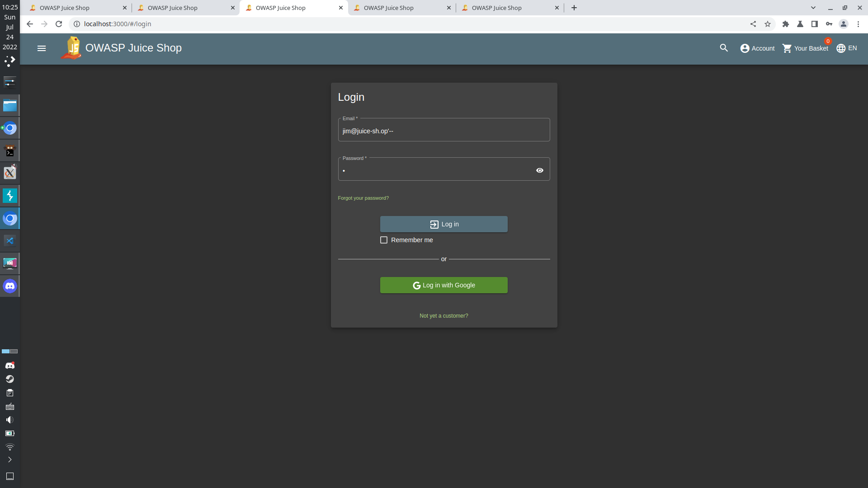Toggle password visibility eye icon
This screenshot has height=488, width=868.
[x=540, y=170]
